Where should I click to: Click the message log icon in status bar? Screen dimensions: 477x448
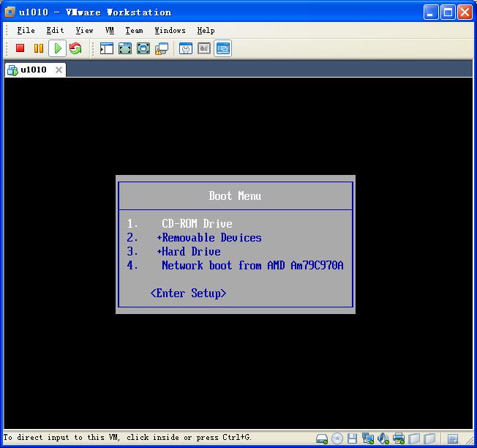pos(453,438)
